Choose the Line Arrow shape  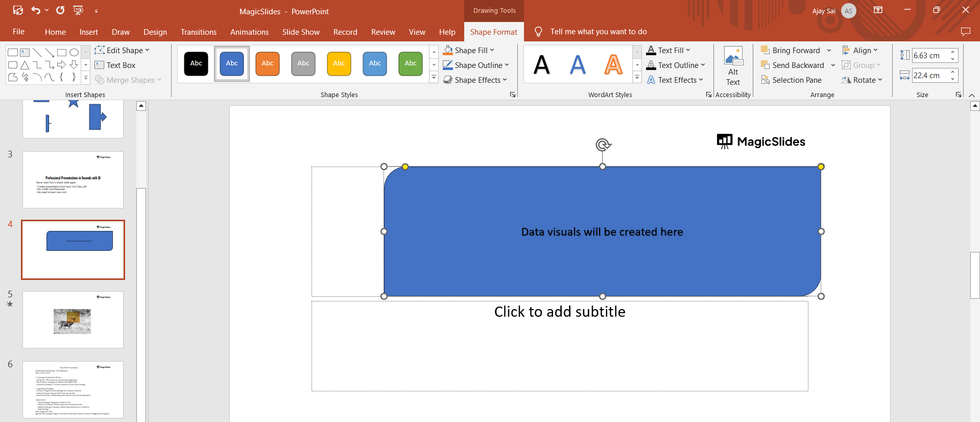(x=50, y=52)
